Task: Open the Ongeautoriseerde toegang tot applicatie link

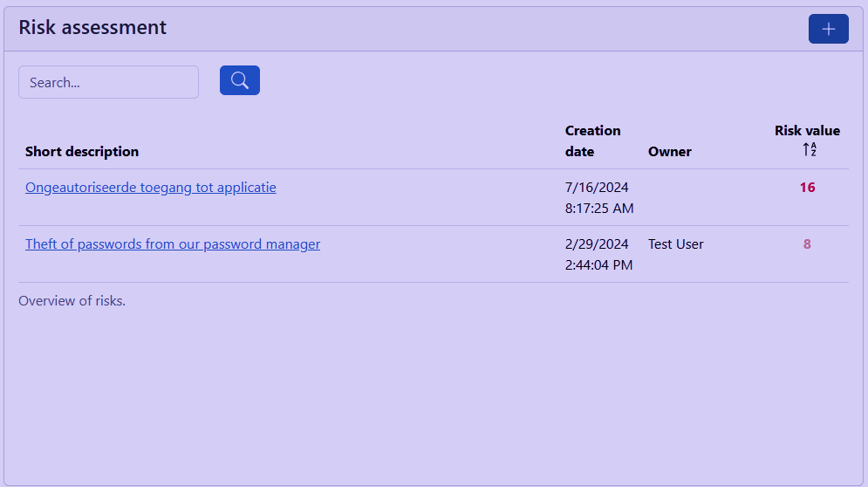Action: click(151, 187)
